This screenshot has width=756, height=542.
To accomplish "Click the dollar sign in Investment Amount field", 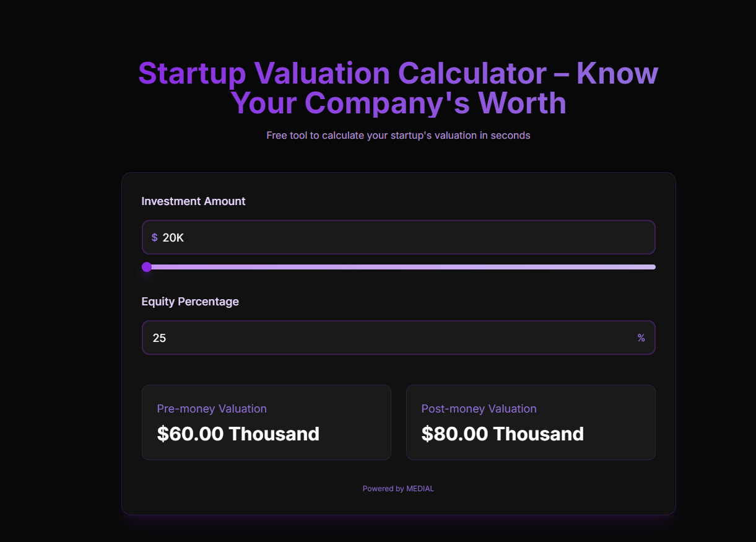I will (x=154, y=238).
